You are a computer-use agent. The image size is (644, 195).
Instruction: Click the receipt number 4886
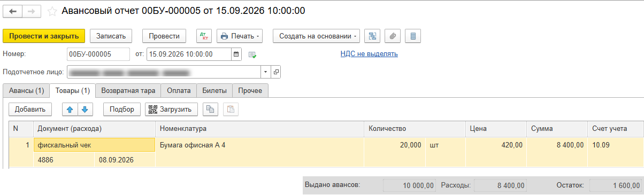point(64,160)
